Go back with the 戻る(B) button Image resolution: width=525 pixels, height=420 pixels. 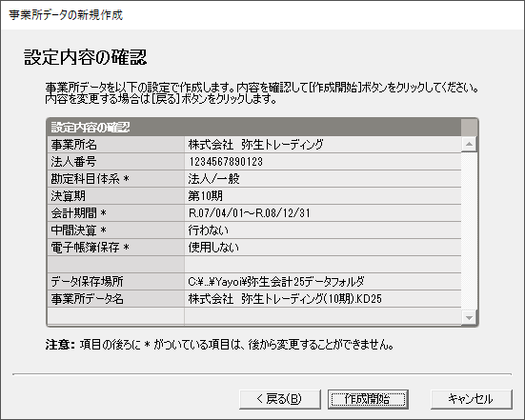point(280,399)
